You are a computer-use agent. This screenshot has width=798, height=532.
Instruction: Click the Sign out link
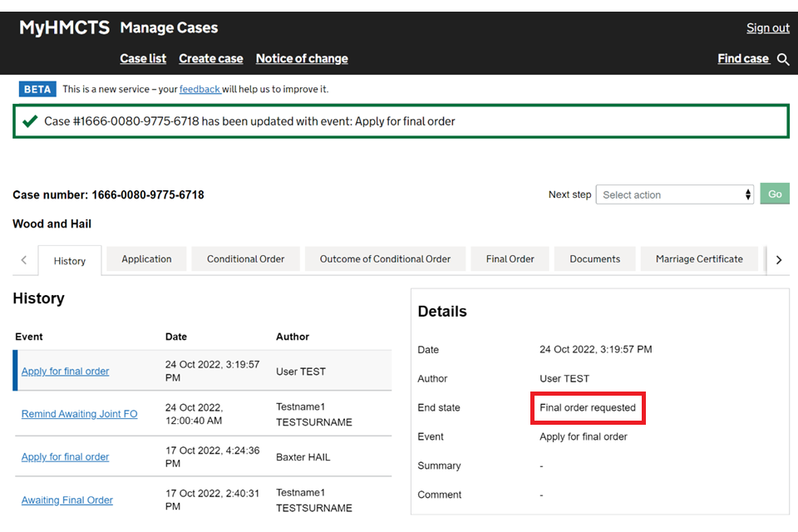pos(767,28)
